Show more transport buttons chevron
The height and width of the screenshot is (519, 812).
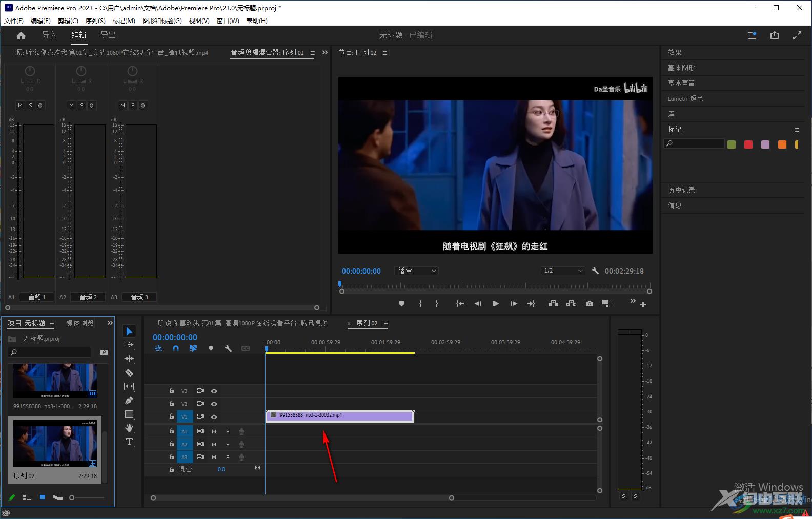(x=633, y=301)
